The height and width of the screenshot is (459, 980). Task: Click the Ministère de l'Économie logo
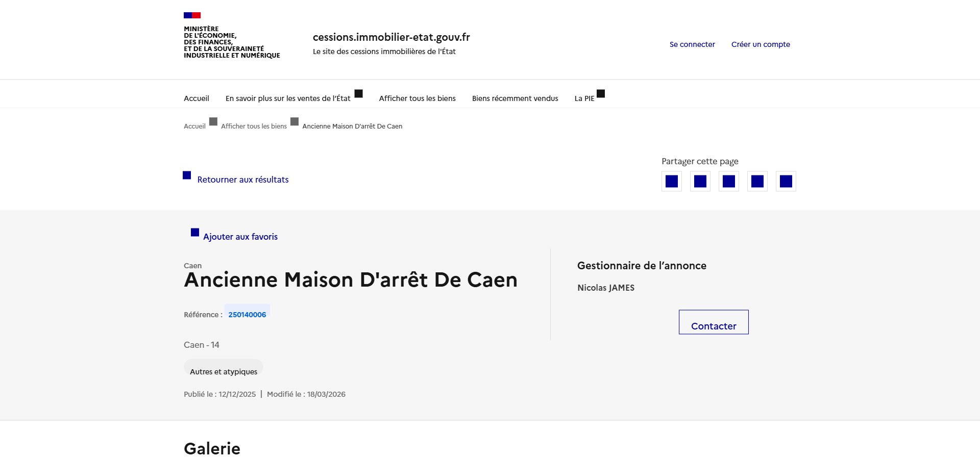(x=232, y=36)
